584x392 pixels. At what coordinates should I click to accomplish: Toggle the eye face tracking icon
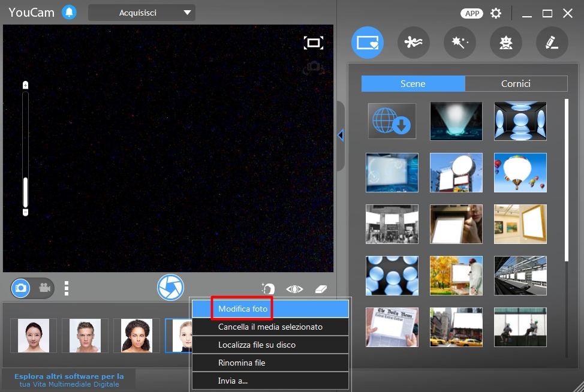[294, 289]
